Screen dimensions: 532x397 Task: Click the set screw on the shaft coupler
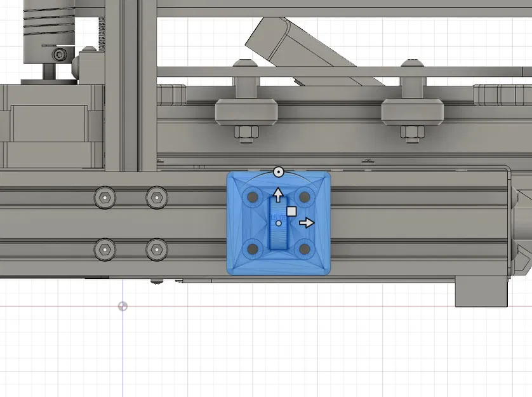pos(60,55)
